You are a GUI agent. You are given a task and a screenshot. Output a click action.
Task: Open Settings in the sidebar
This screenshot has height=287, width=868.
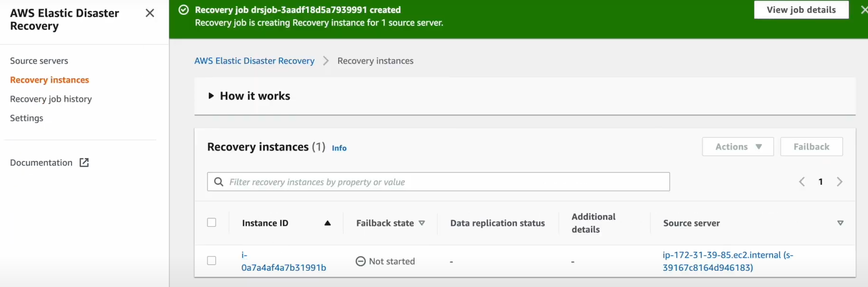27,118
